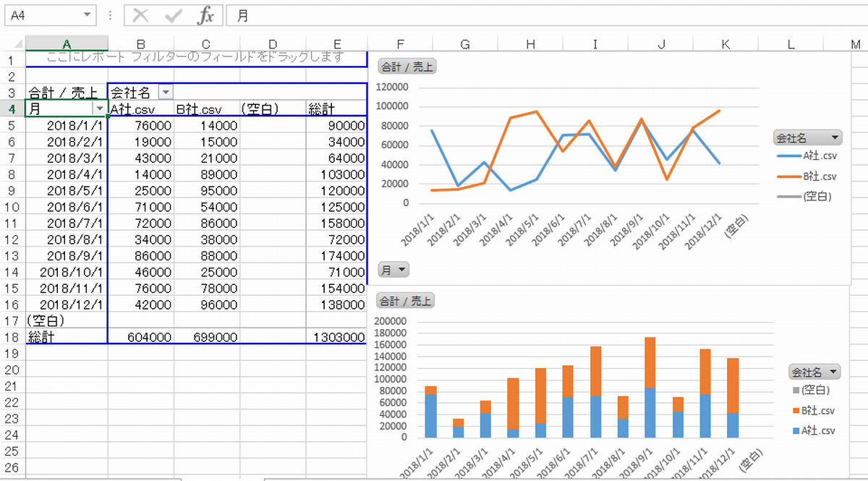Select cell with value 76000 for 2018/1/1
Viewport: 868px width, 481px height.
tap(141, 125)
